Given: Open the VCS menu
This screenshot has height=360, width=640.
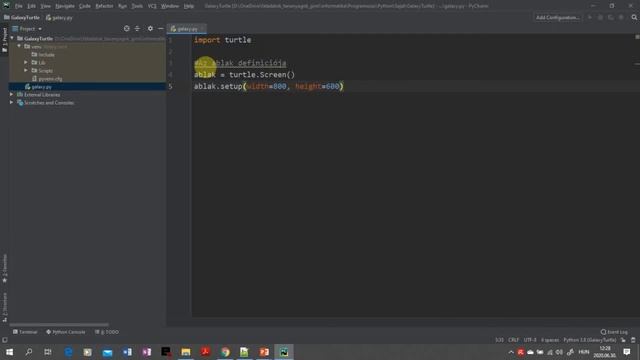Looking at the screenshot, I should tap(152, 6).
